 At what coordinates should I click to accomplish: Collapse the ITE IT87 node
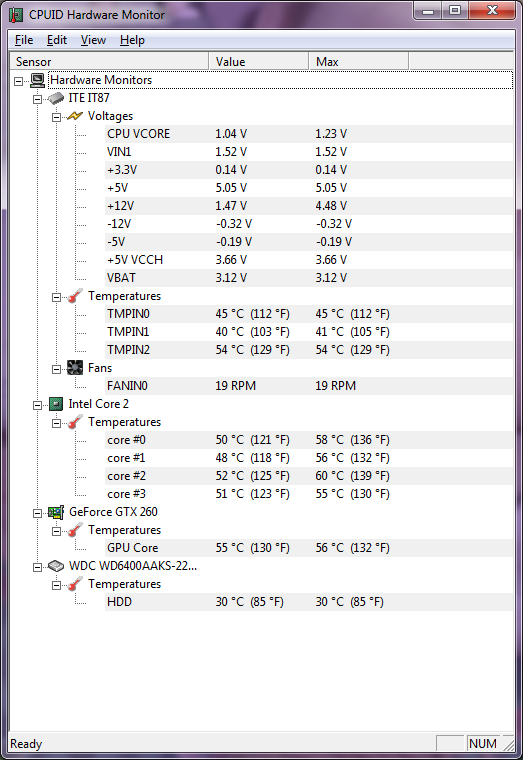(38, 99)
